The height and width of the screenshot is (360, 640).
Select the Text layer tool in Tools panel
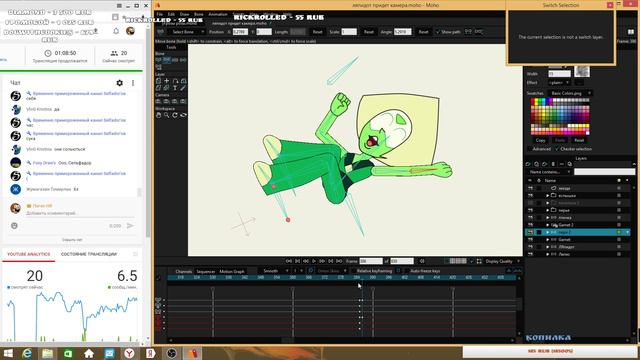point(175,88)
